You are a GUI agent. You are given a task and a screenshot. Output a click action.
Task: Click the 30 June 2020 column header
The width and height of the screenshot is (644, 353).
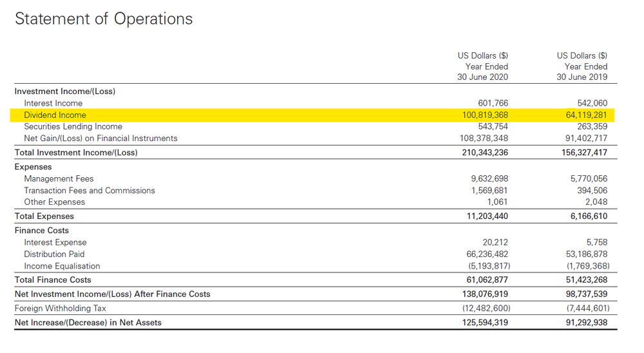click(482, 77)
